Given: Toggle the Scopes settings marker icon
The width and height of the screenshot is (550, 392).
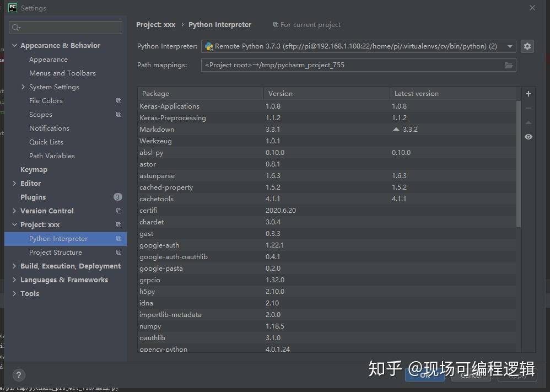Looking at the screenshot, I should click(x=118, y=115).
